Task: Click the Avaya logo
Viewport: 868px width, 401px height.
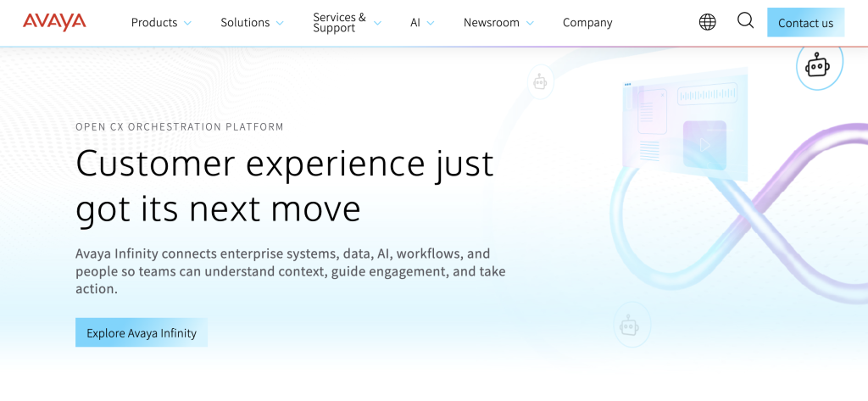Action: coord(54,22)
